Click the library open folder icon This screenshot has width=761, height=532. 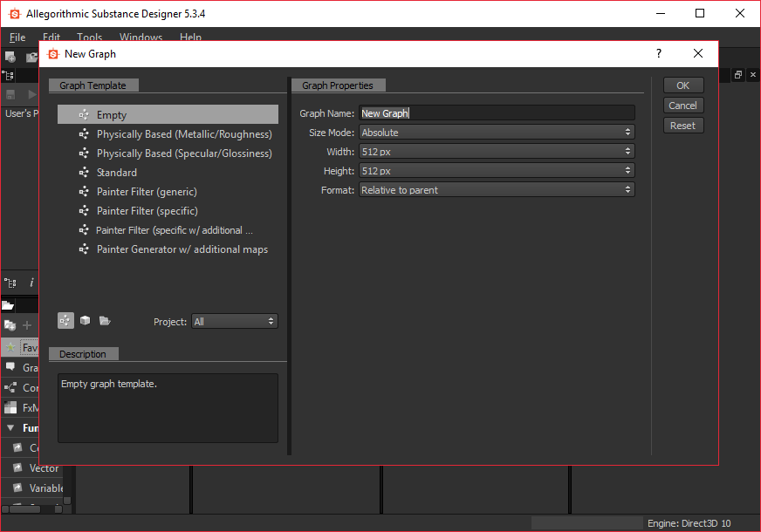[8, 305]
